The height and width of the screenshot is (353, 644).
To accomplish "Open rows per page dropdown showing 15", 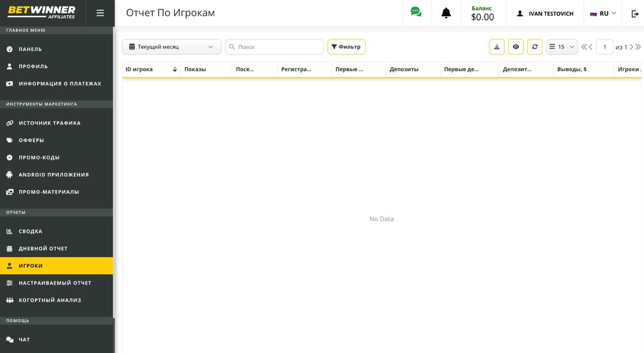I will 562,47.
